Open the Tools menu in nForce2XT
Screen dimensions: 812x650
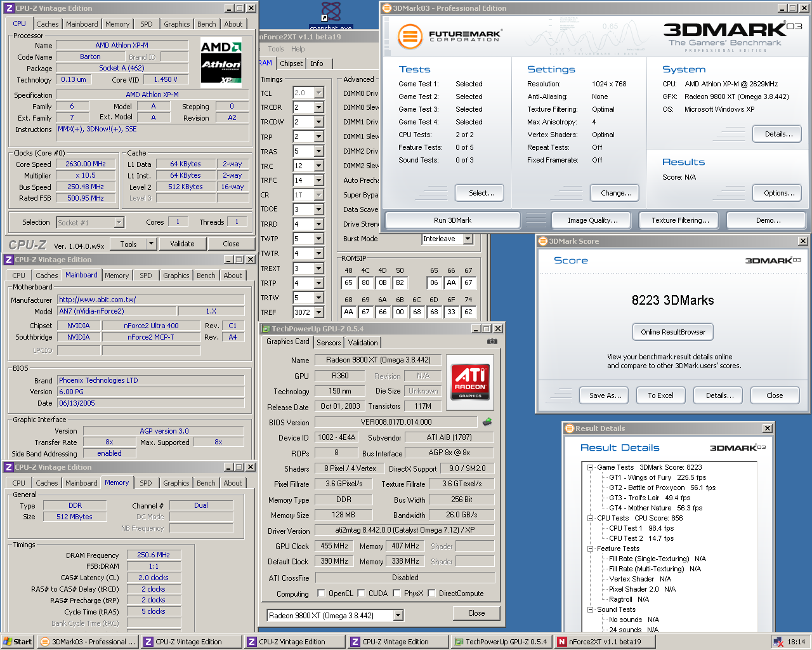276,49
